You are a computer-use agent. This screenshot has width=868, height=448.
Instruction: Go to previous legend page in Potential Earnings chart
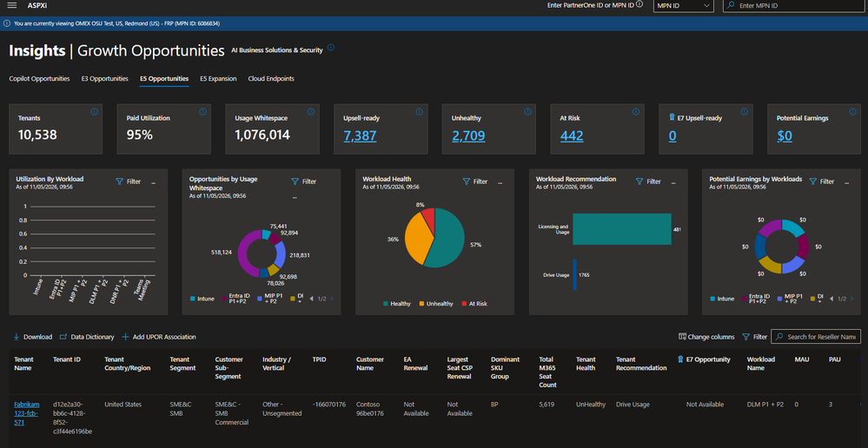(x=832, y=299)
